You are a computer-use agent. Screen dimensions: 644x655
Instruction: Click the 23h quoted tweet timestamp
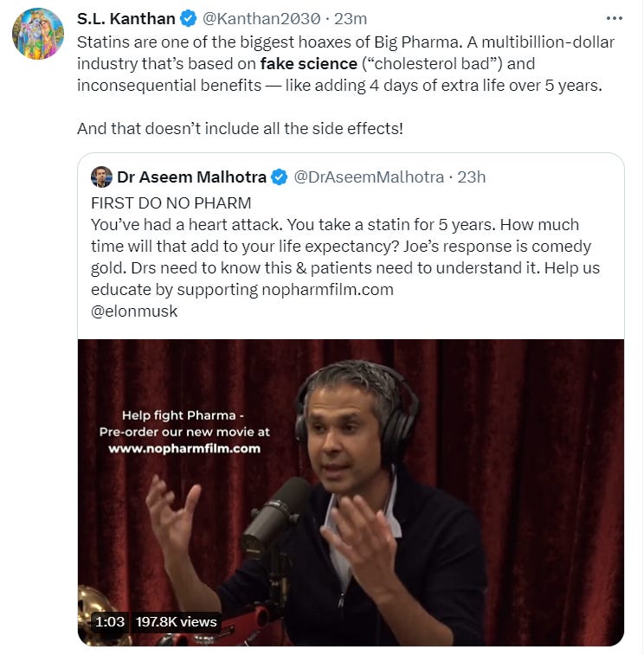[471, 177]
